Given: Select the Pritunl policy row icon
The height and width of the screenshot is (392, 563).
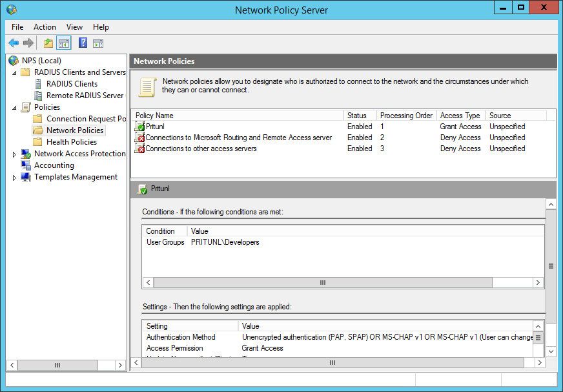Looking at the screenshot, I should click(x=140, y=127).
